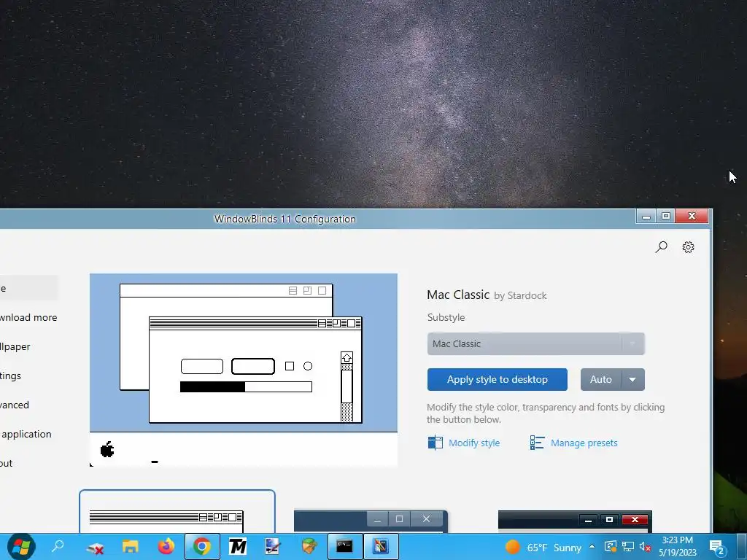The width and height of the screenshot is (747, 560).
Task: Minimize the WindowBlinds 11 Configuration window
Action: pos(646,216)
